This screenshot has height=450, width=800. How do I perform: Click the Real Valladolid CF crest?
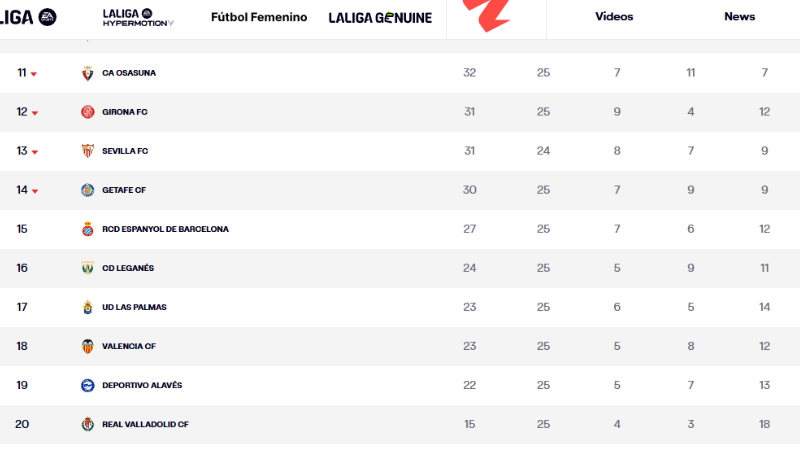point(88,424)
